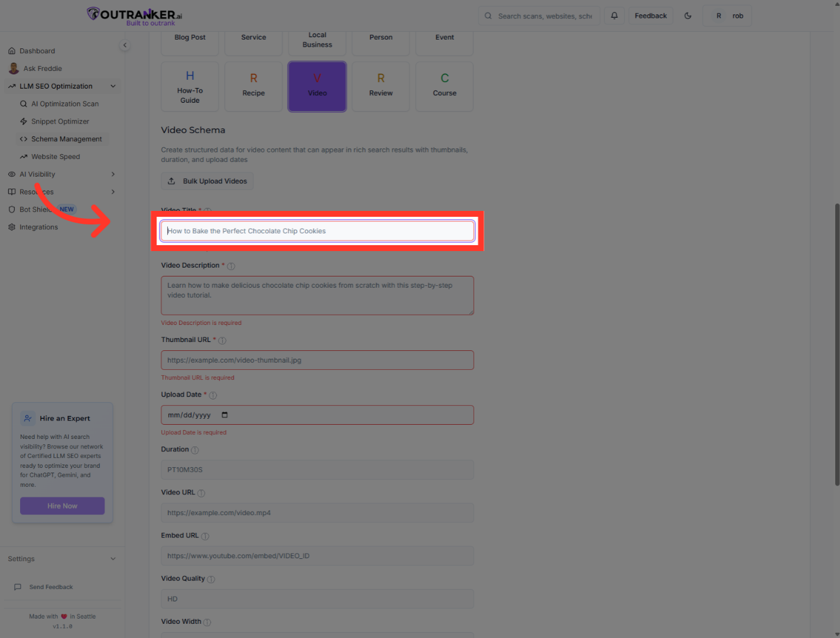Collapse the sidebar with chevron button

[x=125, y=45]
